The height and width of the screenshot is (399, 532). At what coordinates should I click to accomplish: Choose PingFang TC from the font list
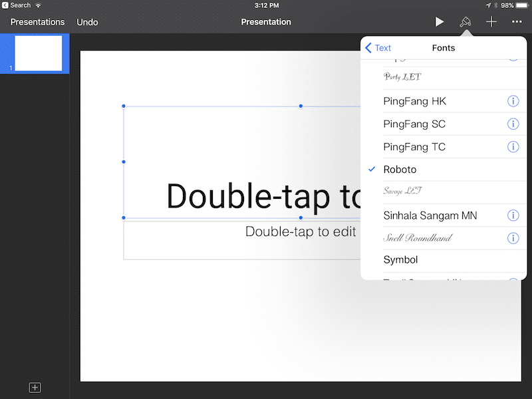coord(426,146)
